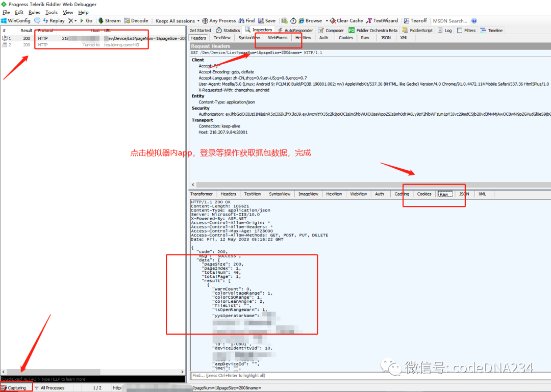Click the URL column header

107,31
